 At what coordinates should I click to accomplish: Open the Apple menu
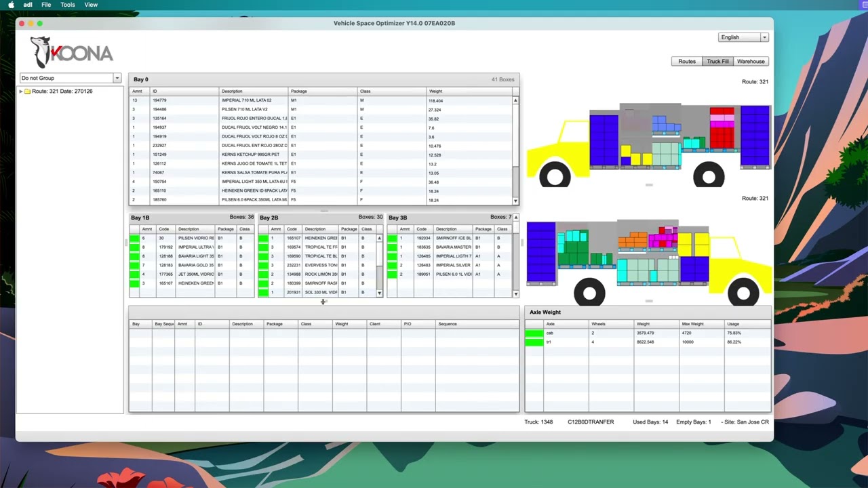point(11,5)
